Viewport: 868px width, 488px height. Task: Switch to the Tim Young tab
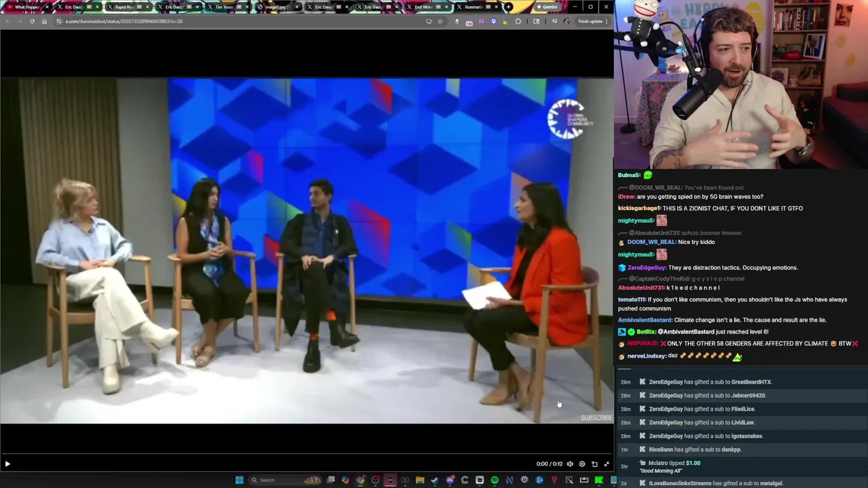pos(227,7)
